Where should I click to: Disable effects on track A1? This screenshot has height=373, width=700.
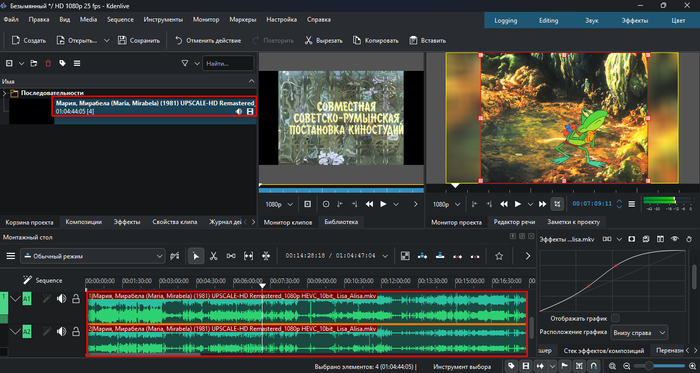click(x=47, y=298)
